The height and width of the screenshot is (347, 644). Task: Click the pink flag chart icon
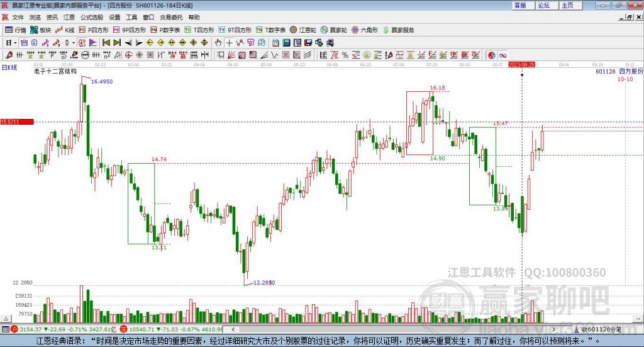tap(93, 43)
